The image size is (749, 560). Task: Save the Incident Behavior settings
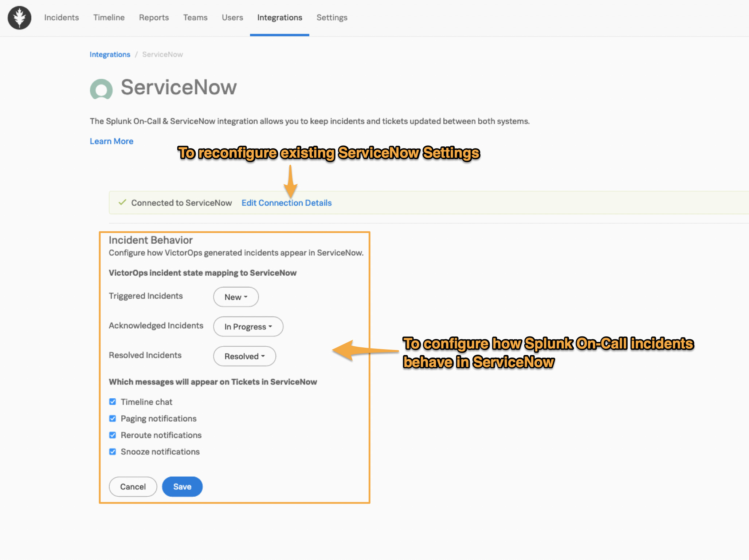[182, 486]
